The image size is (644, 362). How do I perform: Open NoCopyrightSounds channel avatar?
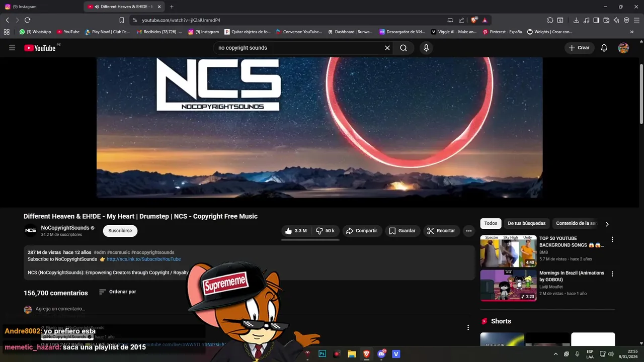point(31,231)
